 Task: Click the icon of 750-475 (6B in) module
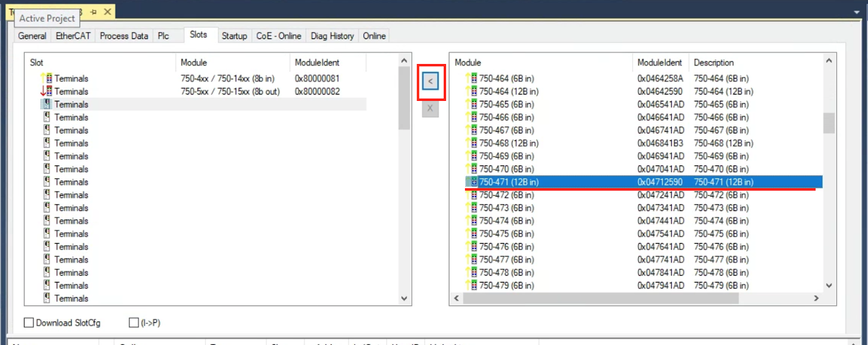pos(473,234)
